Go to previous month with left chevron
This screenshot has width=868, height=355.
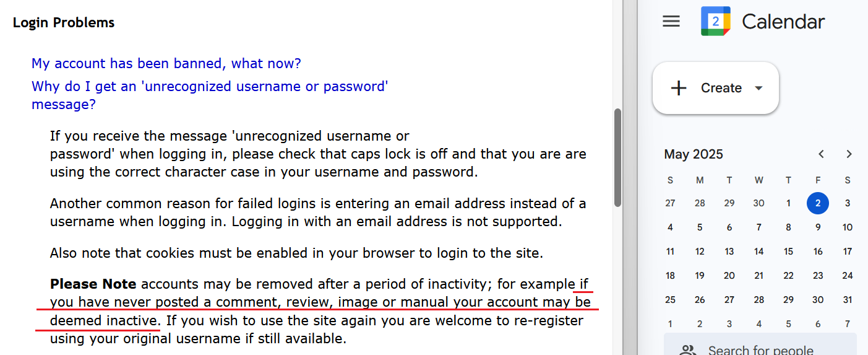tap(821, 154)
